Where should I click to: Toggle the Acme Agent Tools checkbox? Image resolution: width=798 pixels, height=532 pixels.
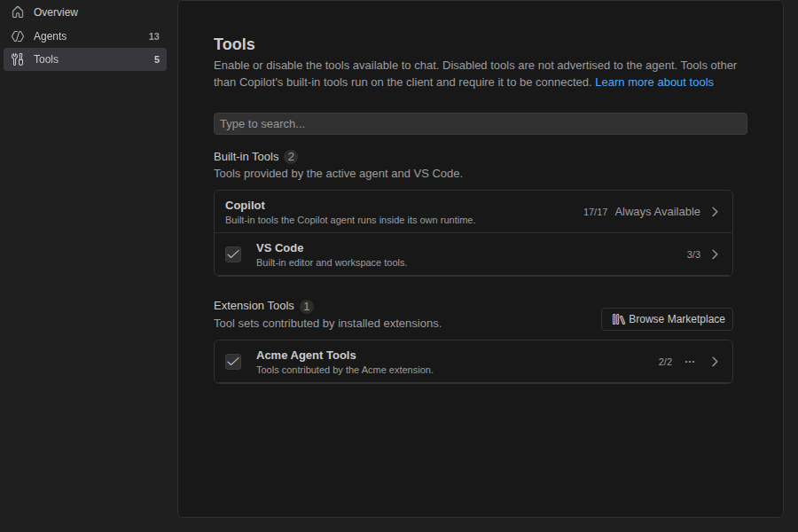[233, 362]
